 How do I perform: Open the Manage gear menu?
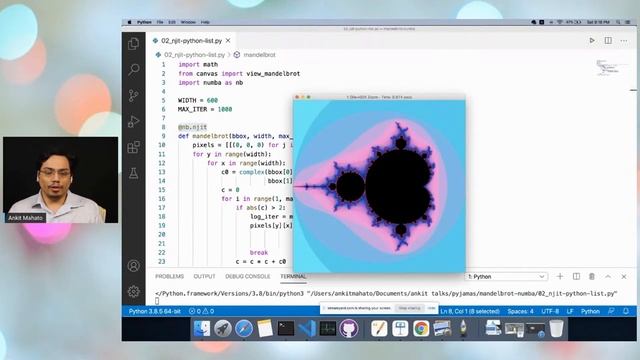133,291
